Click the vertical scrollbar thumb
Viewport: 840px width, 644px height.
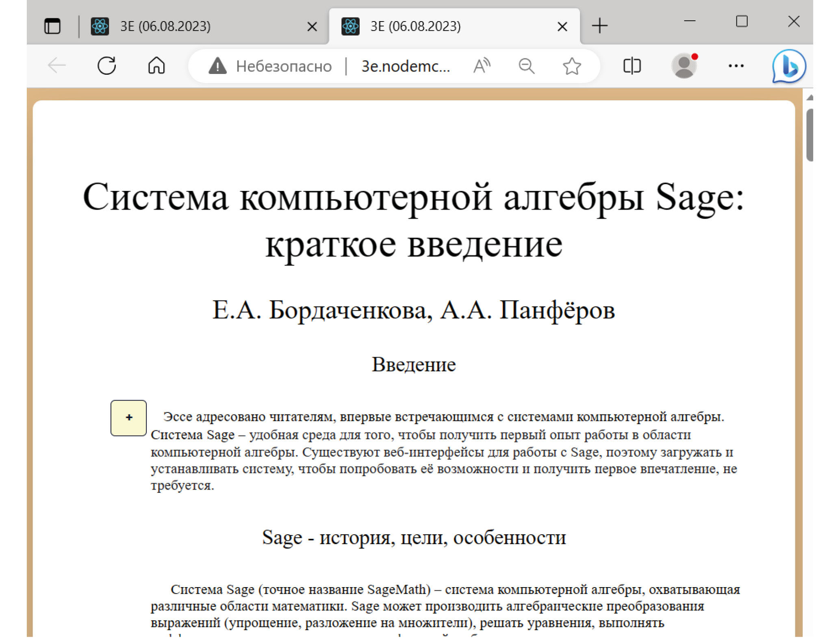click(x=809, y=135)
